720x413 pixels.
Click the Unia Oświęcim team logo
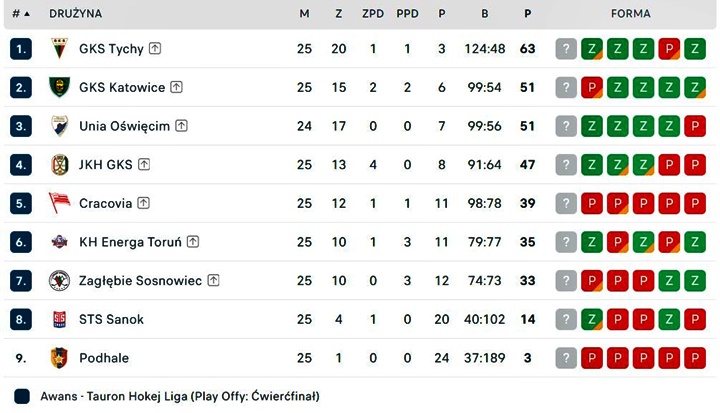(59, 126)
